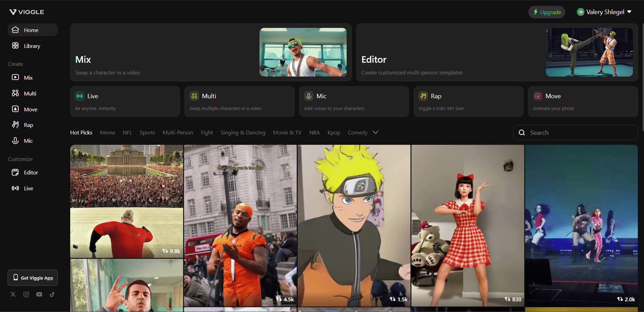Switch to the Fight tab
Image resolution: width=644 pixels, height=312 pixels.
tap(207, 133)
